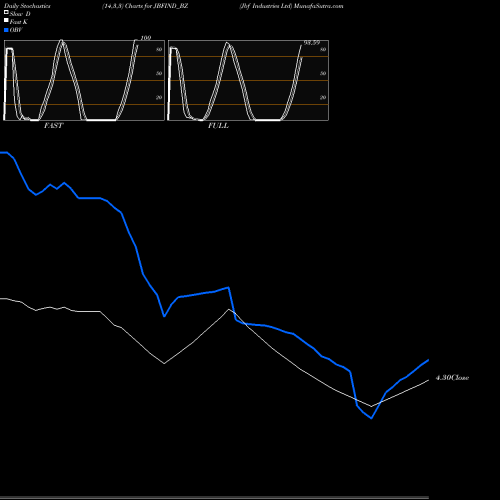Click the '98.59' value on FULL chart
Image resolution: width=500 pixels, height=500 pixels.
(312, 43)
